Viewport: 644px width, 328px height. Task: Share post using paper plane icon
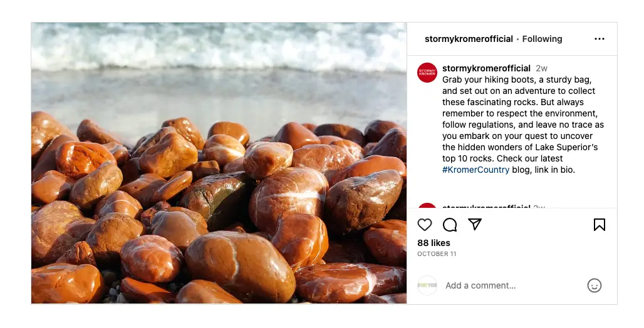475,224
